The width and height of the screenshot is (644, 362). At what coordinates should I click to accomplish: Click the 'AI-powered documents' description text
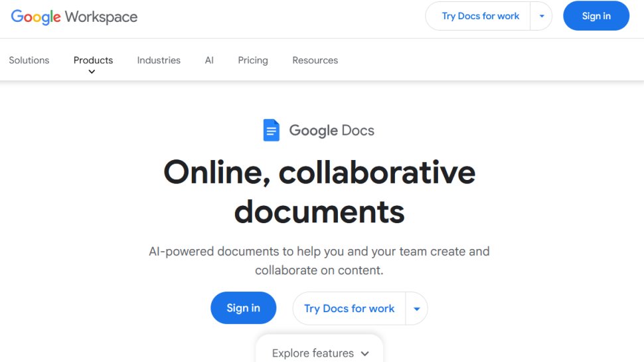319,260
